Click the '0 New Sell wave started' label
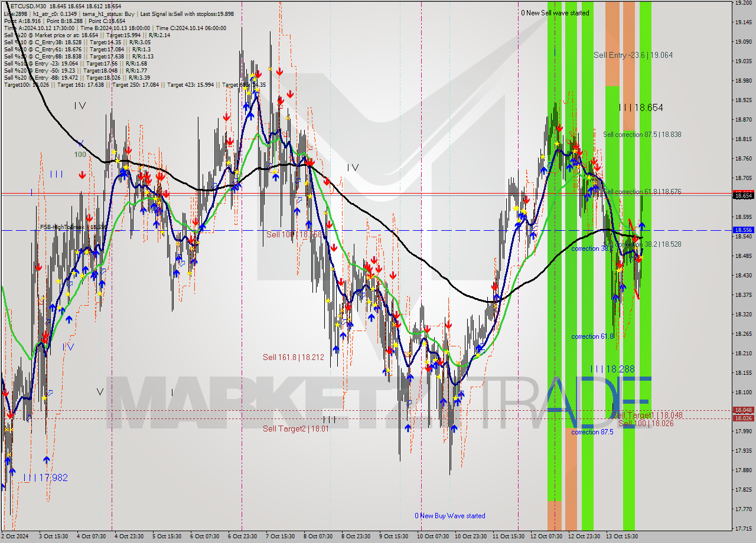 [x=555, y=13]
